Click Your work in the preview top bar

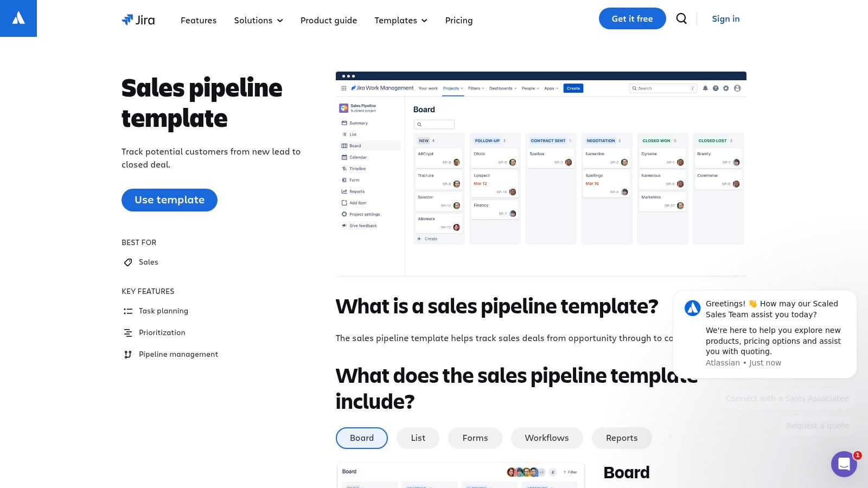[x=428, y=88]
